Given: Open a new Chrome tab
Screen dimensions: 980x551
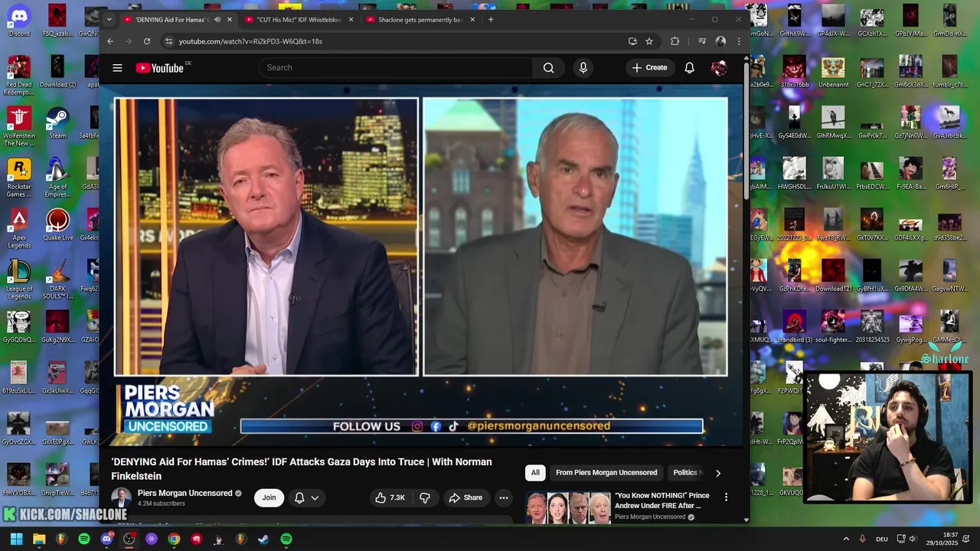Looking at the screenshot, I should [x=491, y=20].
